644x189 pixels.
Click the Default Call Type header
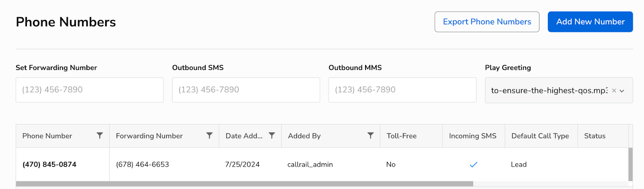[540, 136]
